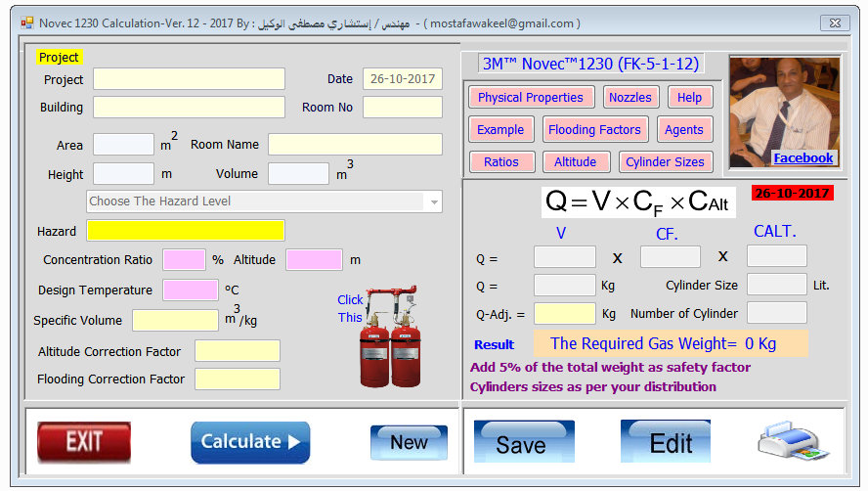Click the Design Temperature field
This screenshot has width=868, height=491.
coord(191,290)
